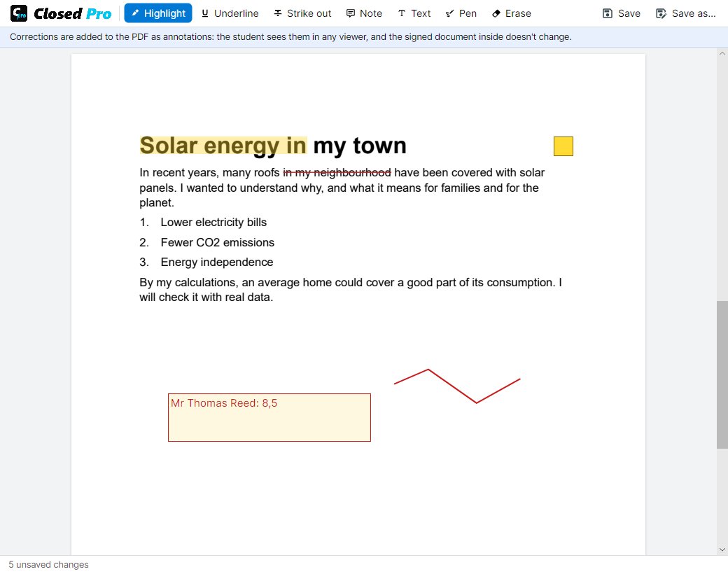Save the annotated PDF
Screen dimensions: 728x574
coord(621,13)
